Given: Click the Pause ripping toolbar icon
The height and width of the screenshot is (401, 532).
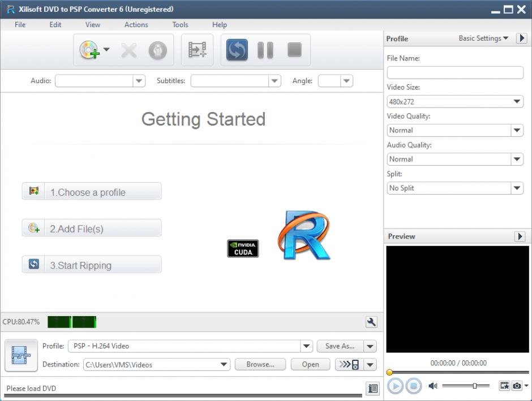Looking at the screenshot, I should (x=265, y=50).
